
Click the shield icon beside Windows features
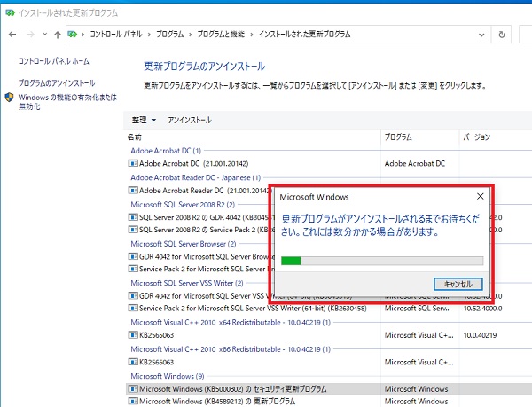pyautogui.click(x=10, y=98)
